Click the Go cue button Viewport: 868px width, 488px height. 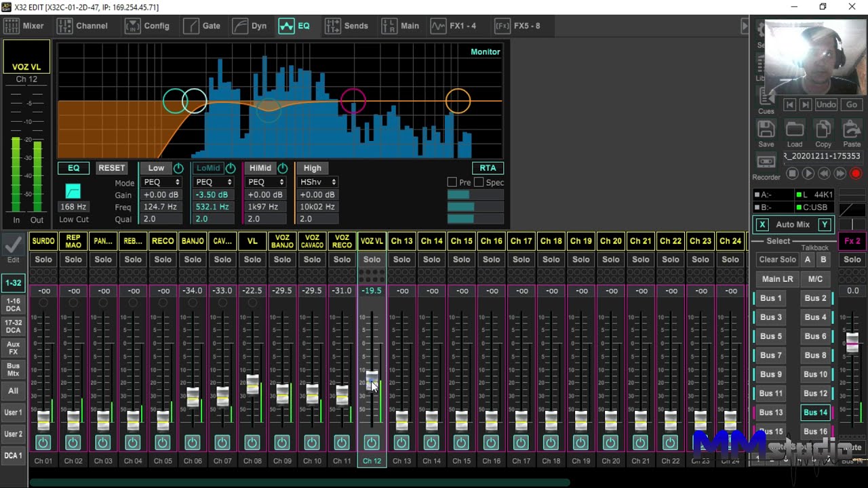[x=852, y=104]
